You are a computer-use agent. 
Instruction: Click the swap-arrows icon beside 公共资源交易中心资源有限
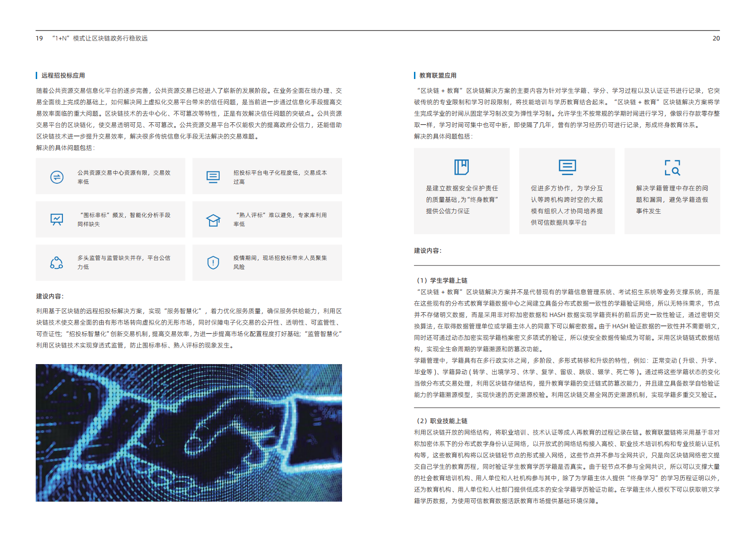click(x=57, y=177)
